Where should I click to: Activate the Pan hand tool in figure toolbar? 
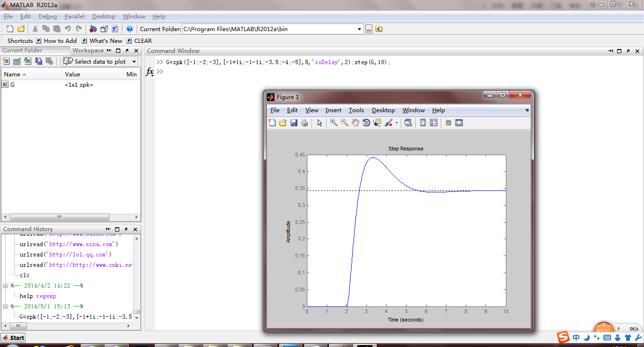(x=355, y=123)
